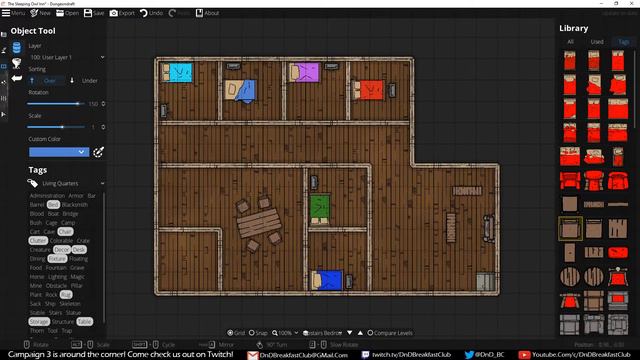Click the Rotation value stepper
This screenshot has height=360, width=640.
coord(103,104)
